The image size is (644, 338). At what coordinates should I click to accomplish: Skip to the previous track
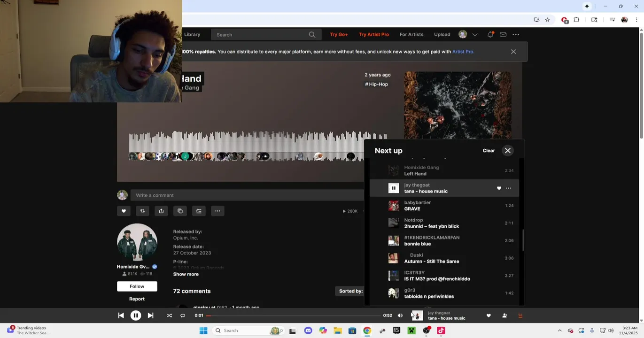(121, 315)
